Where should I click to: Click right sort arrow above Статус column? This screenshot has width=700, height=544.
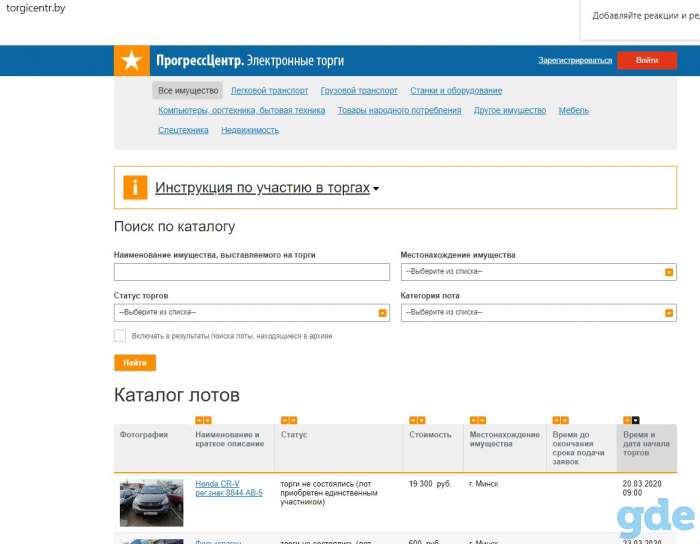pyautogui.click(x=293, y=420)
